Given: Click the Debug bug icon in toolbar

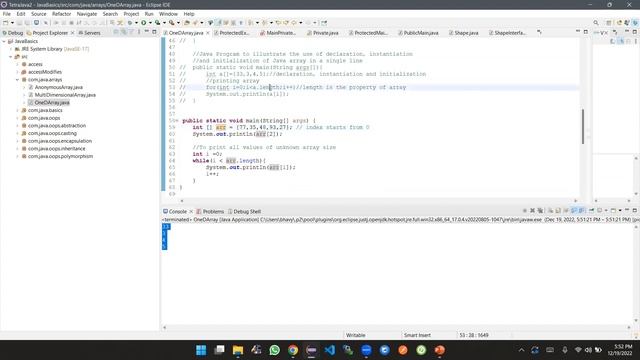Looking at the screenshot, I should point(130,23).
